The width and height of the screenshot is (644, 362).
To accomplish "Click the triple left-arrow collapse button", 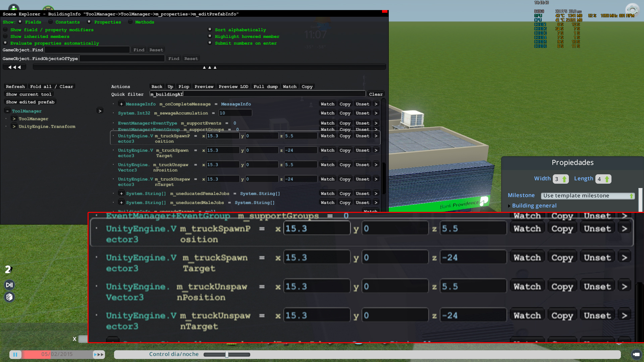I will tap(14, 67).
